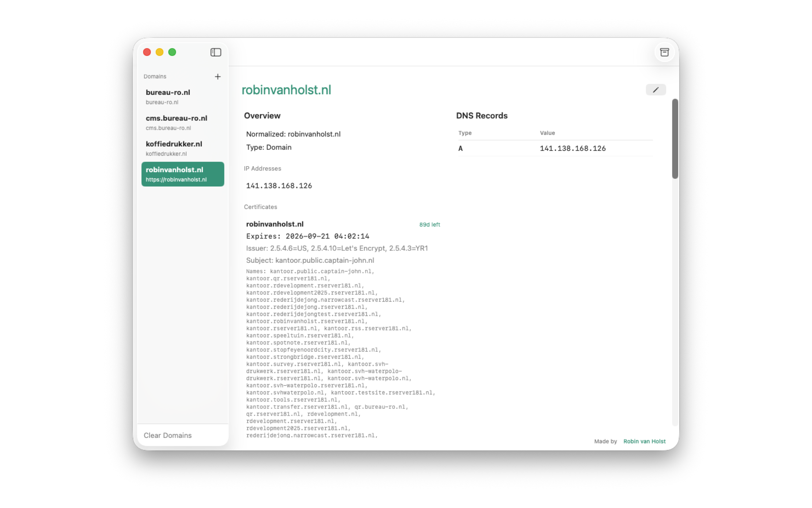Click the Certificates section label
This screenshot has width=812, height=508.
[261, 207]
